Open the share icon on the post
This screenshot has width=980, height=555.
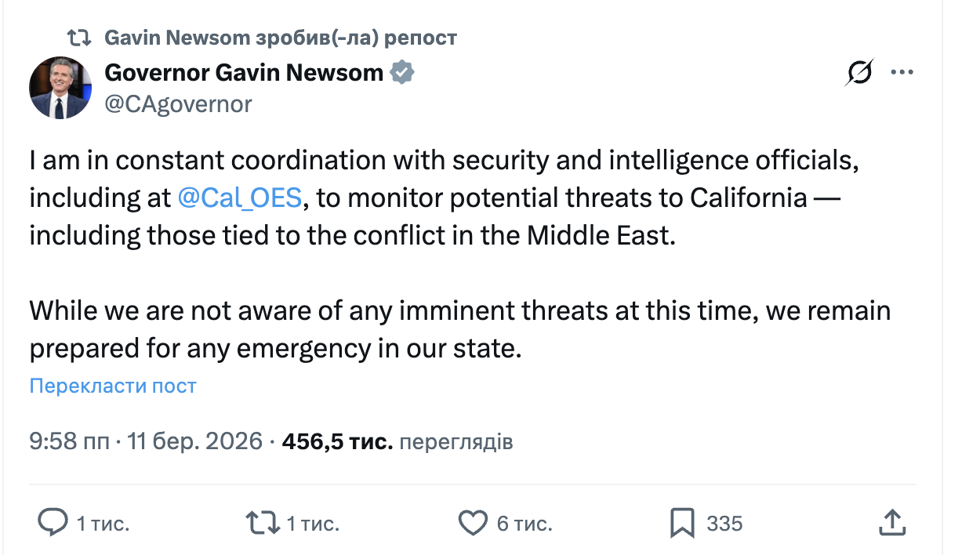click(892, 523)
